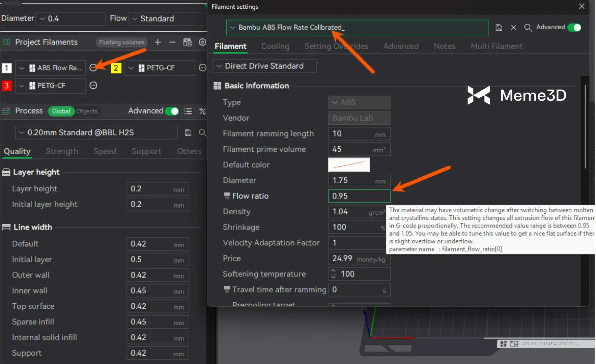Switch to the Cooling tab
The image size is (596, 364).
click(275, 46)
